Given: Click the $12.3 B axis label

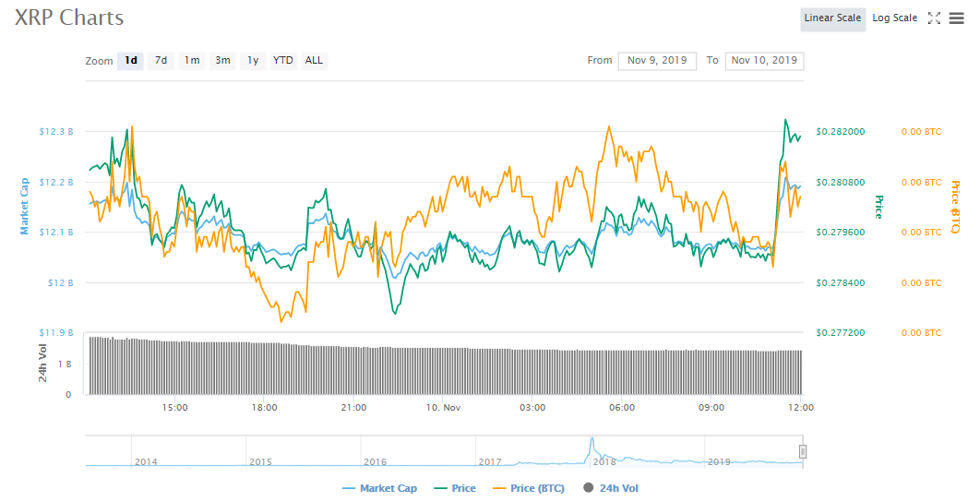Looking at the screenshot, I should pos(56,132).
